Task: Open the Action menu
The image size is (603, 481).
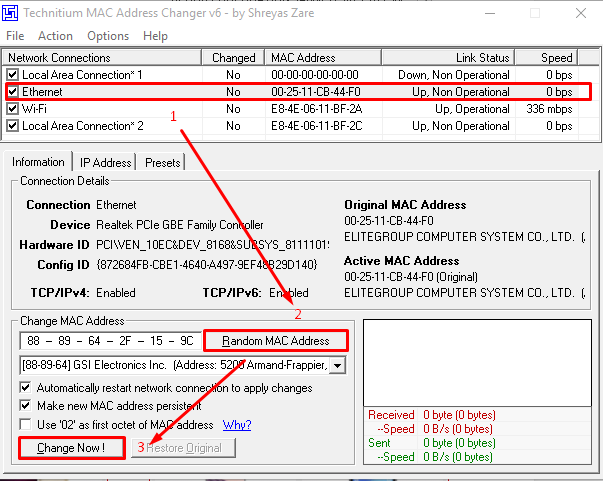Action: click(55, 36)
